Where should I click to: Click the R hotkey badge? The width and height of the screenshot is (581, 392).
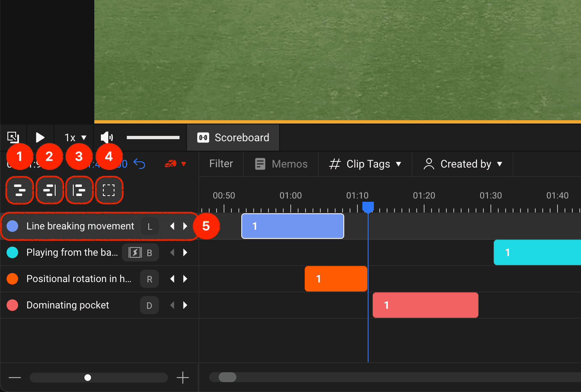tap(149, 279)
